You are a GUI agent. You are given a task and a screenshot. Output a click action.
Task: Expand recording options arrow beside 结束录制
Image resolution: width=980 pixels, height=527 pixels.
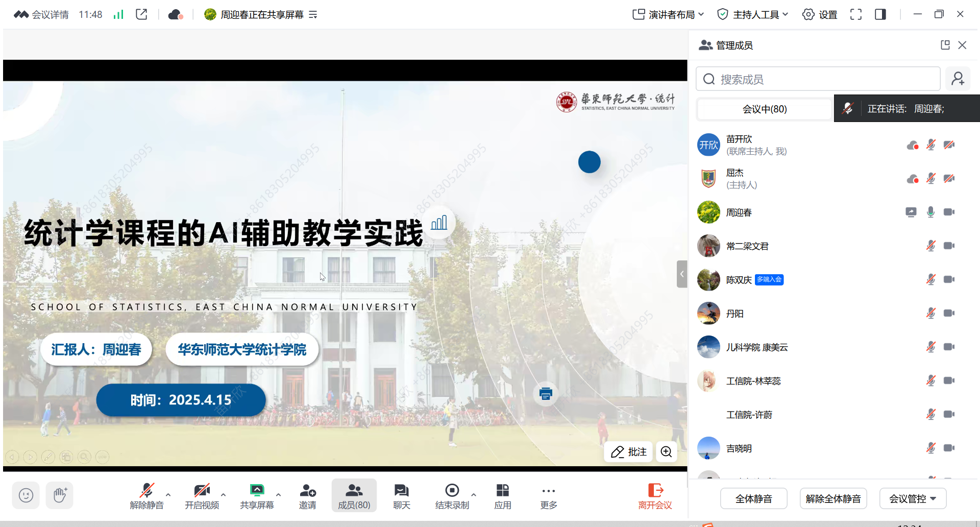point(474,494)
